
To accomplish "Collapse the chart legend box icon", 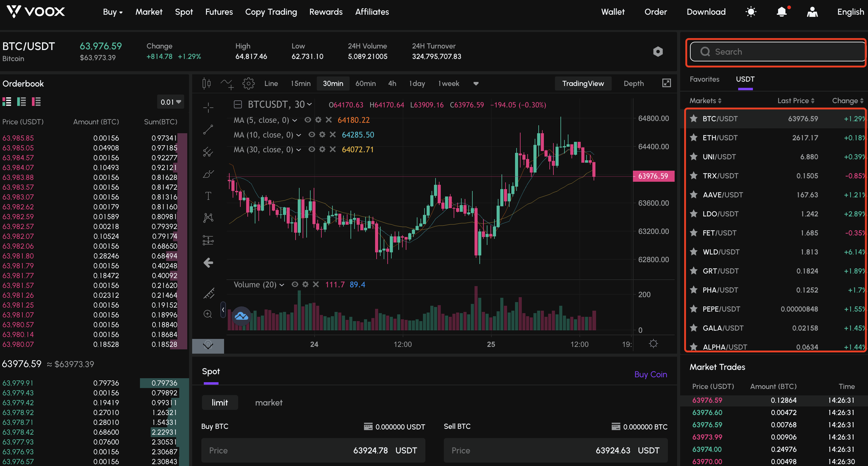I will tap(238, 104).
